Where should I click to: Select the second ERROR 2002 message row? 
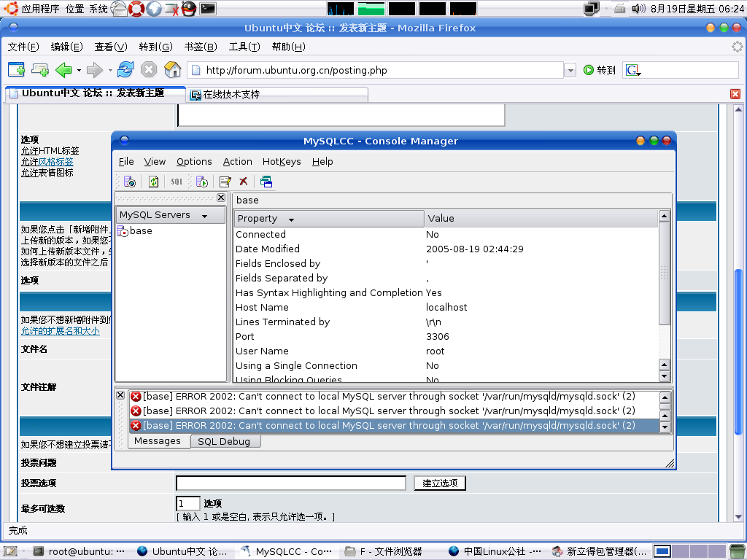click(x=393, y=411)
